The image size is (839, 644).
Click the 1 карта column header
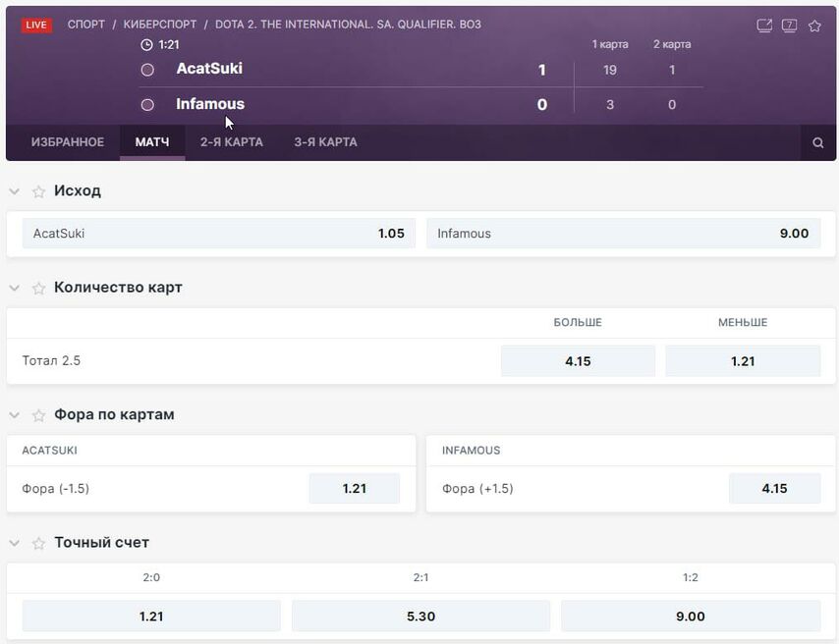(x=610, y=44)
